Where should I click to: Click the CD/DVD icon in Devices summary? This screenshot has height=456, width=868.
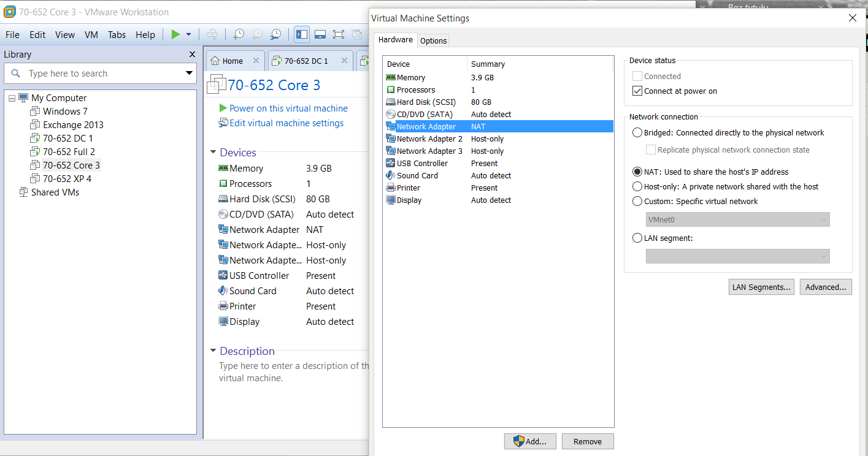pyautogui.click(x=223, y=214)
